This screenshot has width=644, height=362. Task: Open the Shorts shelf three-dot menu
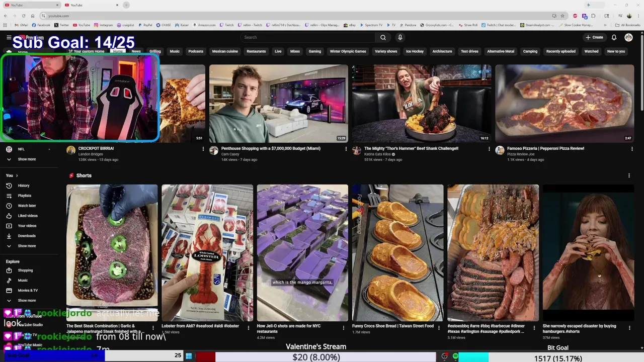pos(629,175)
